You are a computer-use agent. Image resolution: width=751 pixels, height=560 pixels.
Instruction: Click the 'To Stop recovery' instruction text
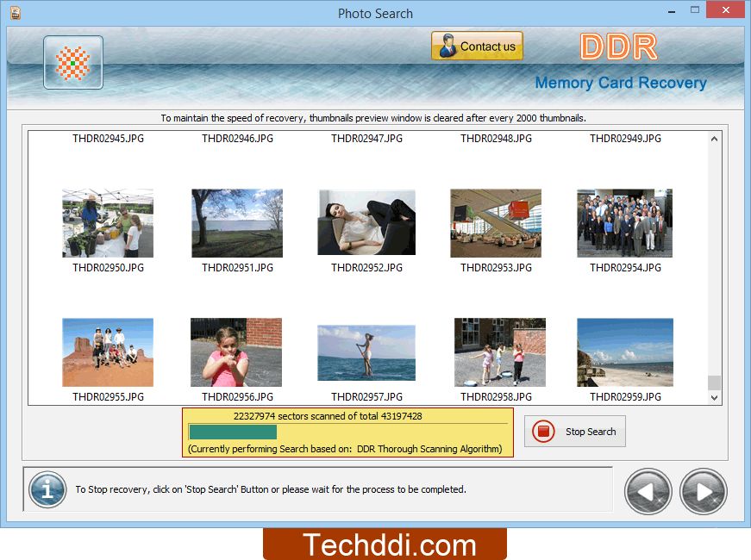point(271,489)
